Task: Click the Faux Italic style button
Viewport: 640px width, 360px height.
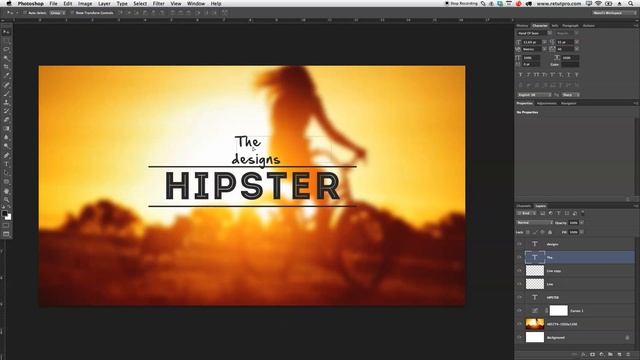Action: tap(529, 75)
